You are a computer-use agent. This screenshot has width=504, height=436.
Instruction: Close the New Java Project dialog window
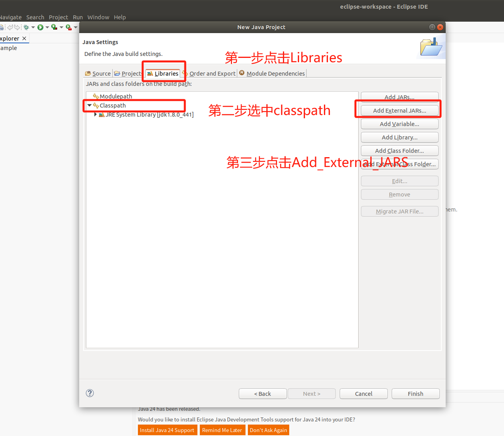440,27
